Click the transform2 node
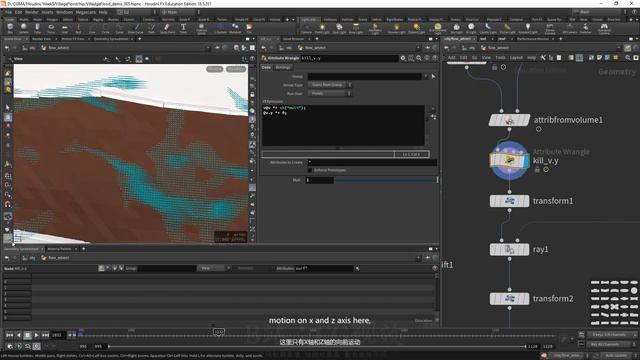The height and width of the screenshot is (360, 640). pyautogui.click(x=509, y=298)
